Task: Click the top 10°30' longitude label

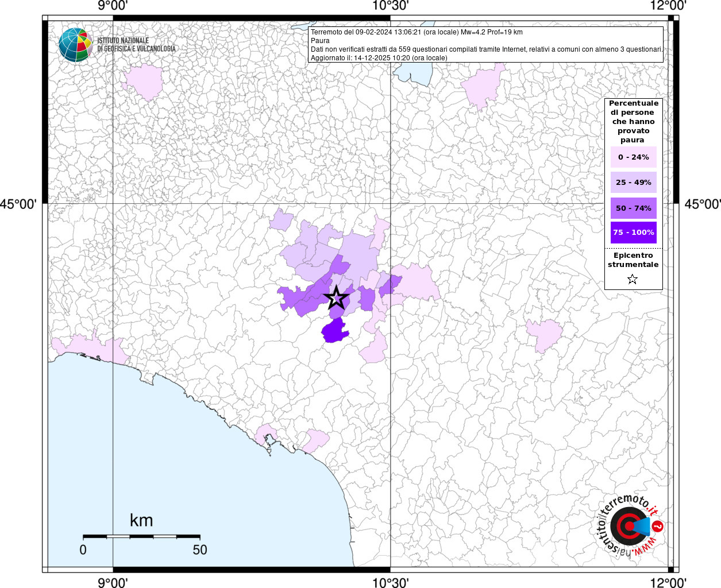Action: click(x=391, y=6)
